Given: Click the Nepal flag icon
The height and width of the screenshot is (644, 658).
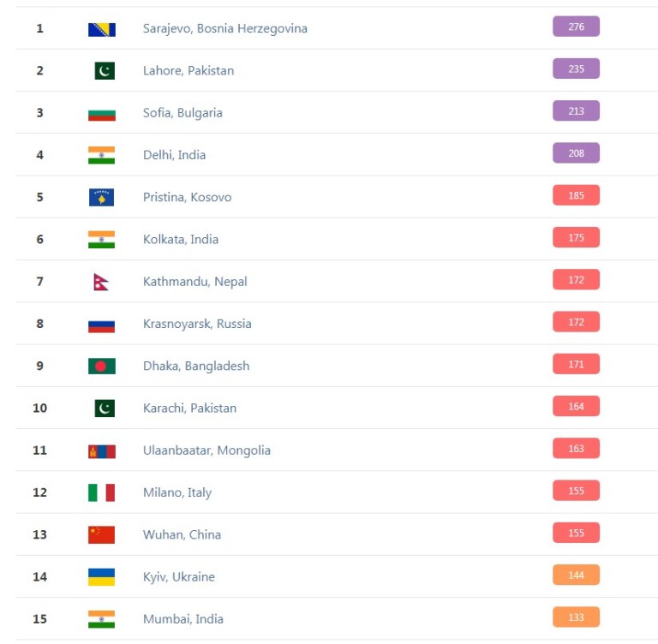Looking at the screenshot, I should point(101,282).
